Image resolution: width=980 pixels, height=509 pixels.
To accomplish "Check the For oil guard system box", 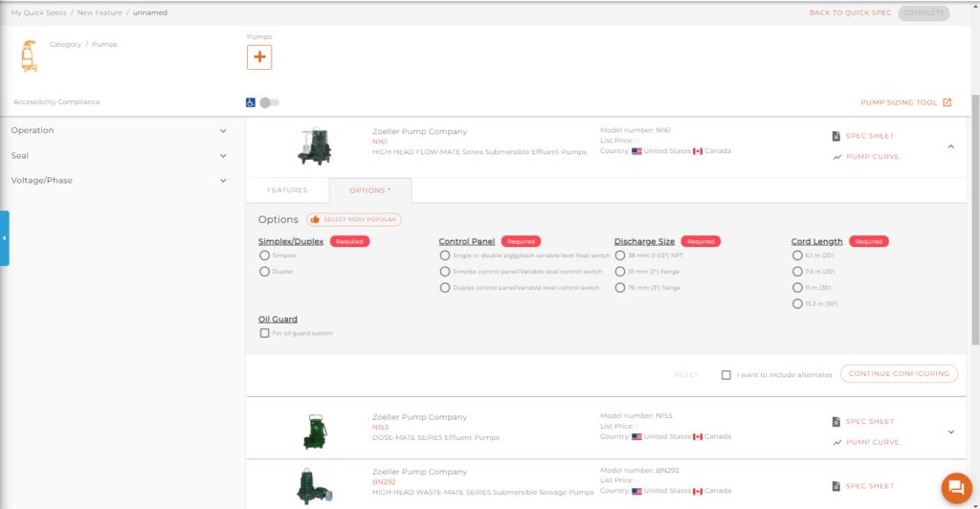I will (x=264, y=334).
